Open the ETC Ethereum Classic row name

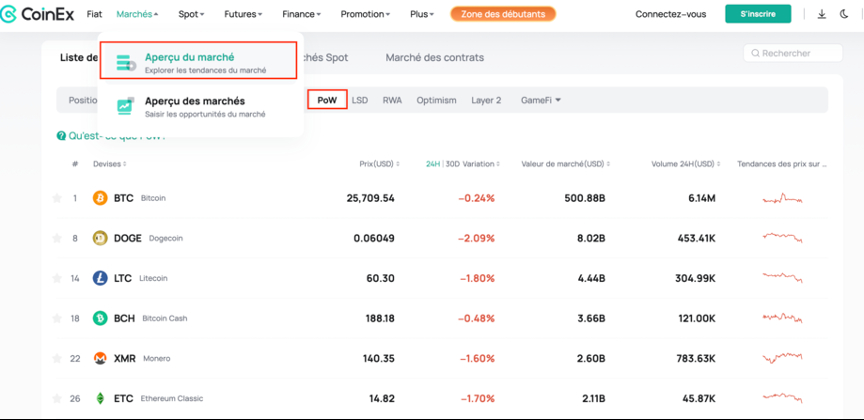[x=158, y=398]
